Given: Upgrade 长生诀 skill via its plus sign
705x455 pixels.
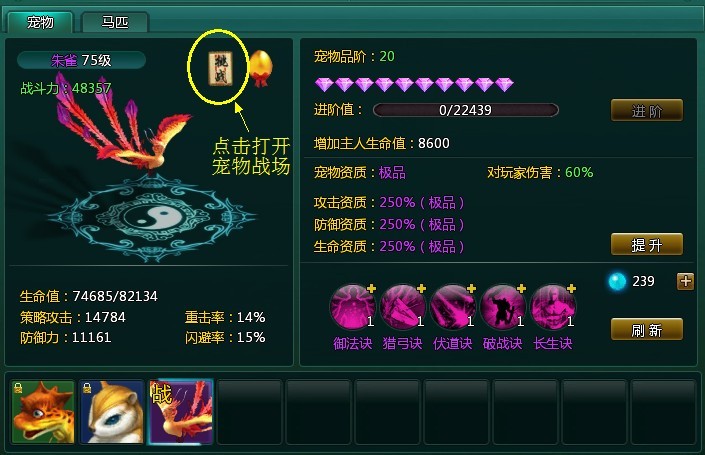Looking at the screenshot, I should coord(571,288).
